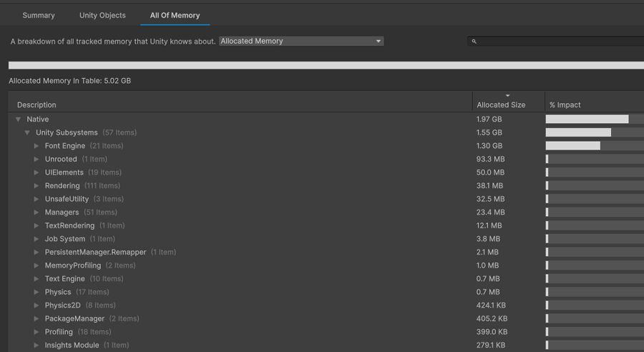644x352 pixels.
Task: Switch to the Summary tab
Action: pos(39,15)
